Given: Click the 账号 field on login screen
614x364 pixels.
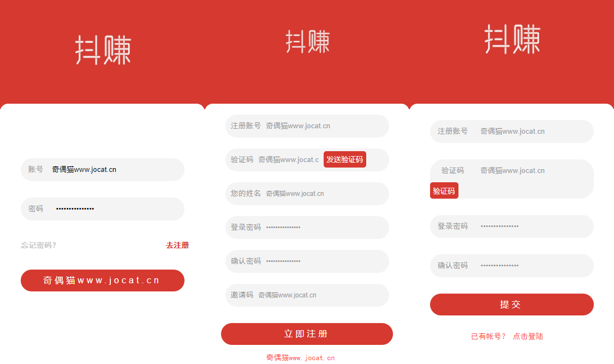Looking at the screenshot, I should tap(103, 170).
